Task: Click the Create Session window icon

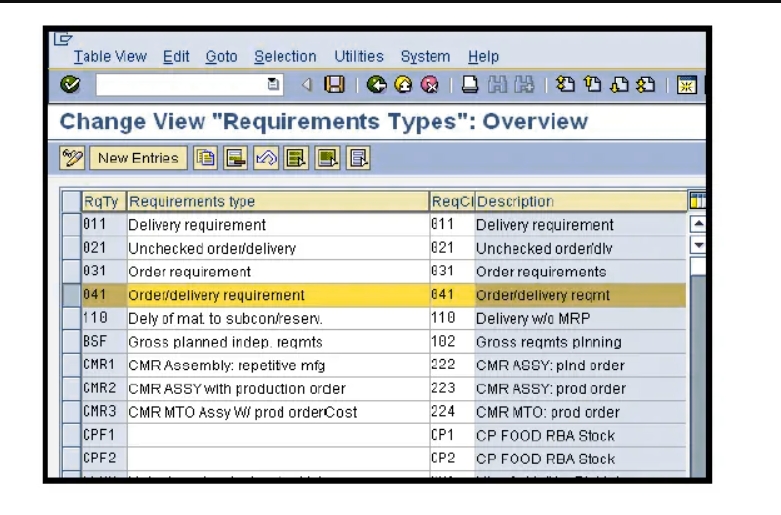Action: point(686,85)
